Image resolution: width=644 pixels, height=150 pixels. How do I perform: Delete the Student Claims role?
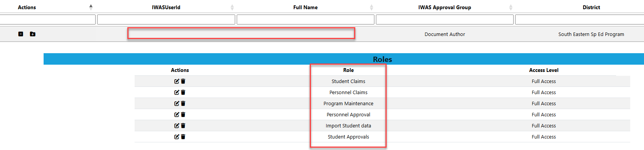pos(183,81)
